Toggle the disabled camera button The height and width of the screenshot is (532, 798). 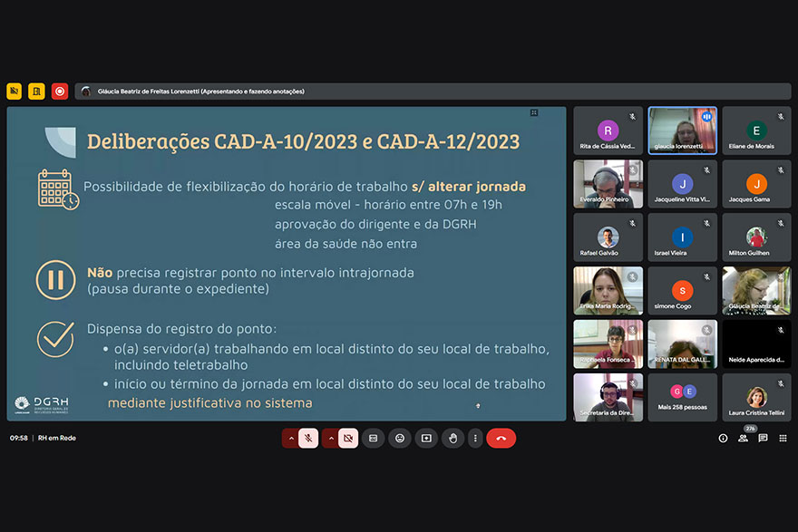tap(348, 438)
